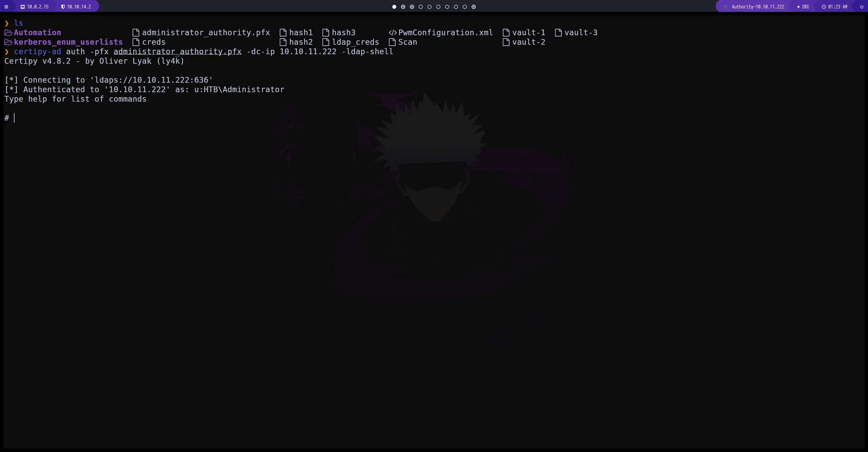
Task: Click the volume 20% indicator
Action: click(803, 7)
